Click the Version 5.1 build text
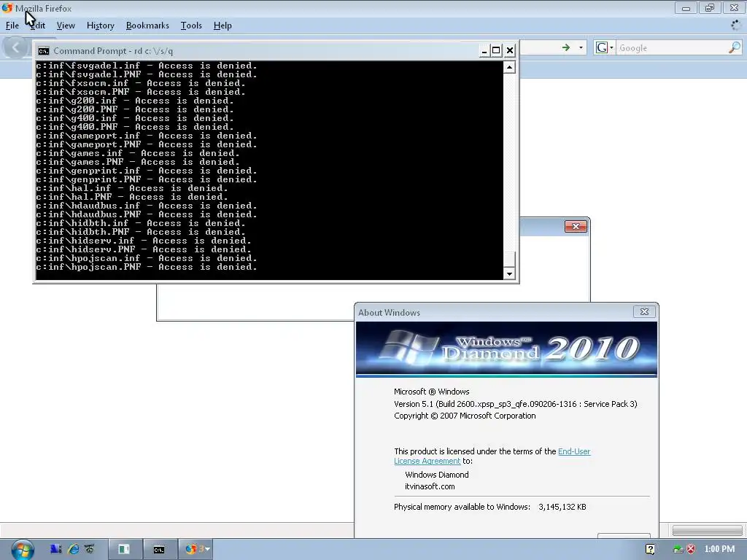 tap(516, 404)
